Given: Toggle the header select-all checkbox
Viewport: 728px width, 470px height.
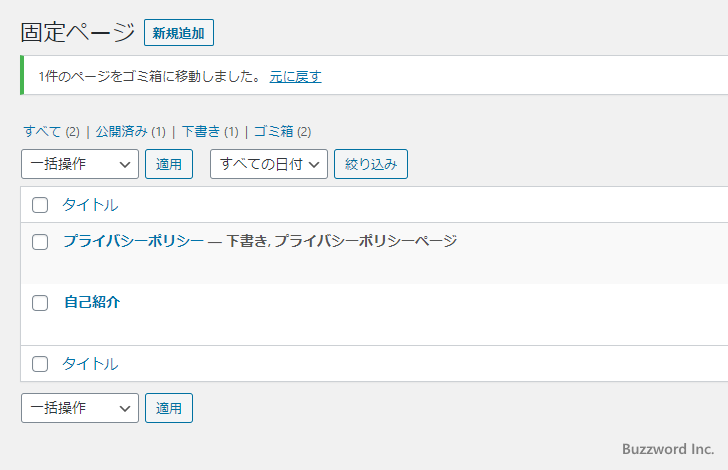Looking at the screenshot, I should pyautogui.click(x=40, y=205).
